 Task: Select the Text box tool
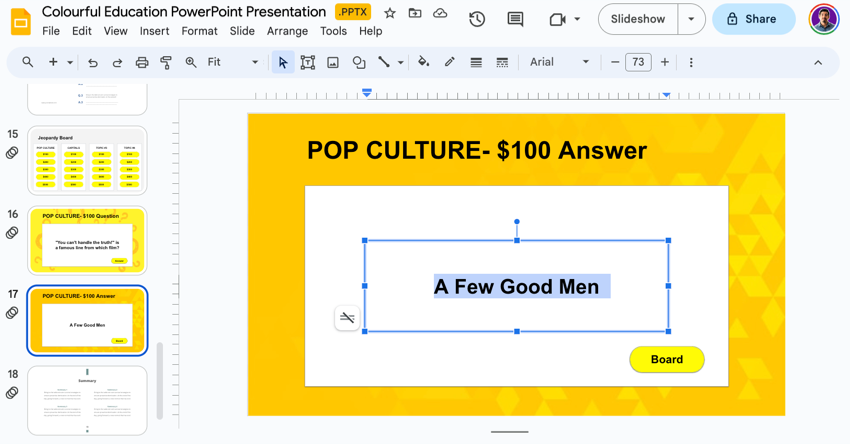(308, 62)
